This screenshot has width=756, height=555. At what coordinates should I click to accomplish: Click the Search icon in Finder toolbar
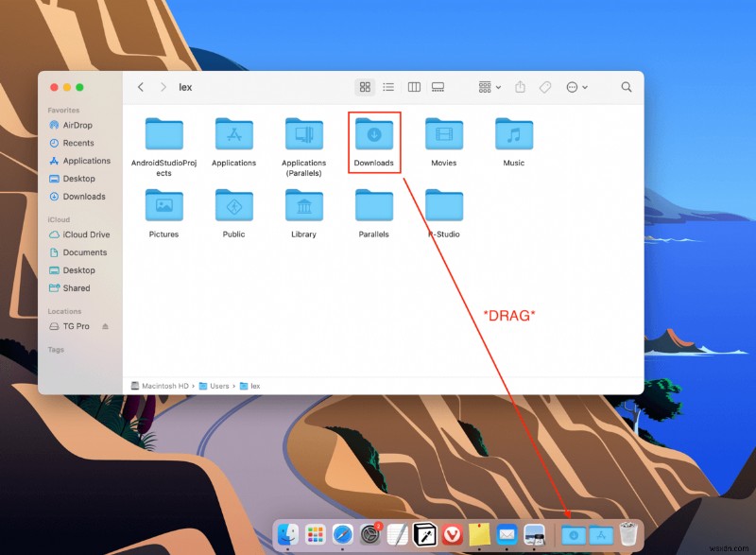[627, 86]
